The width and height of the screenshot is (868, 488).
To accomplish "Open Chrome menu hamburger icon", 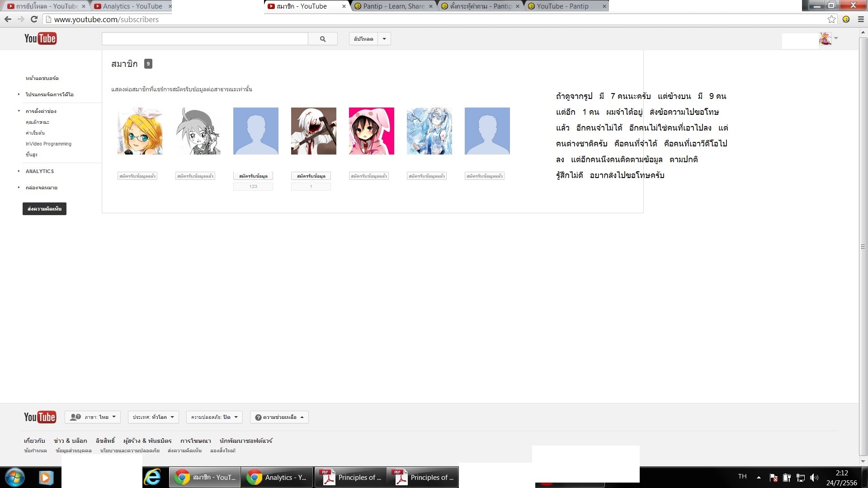I will [x=861, y=19].
